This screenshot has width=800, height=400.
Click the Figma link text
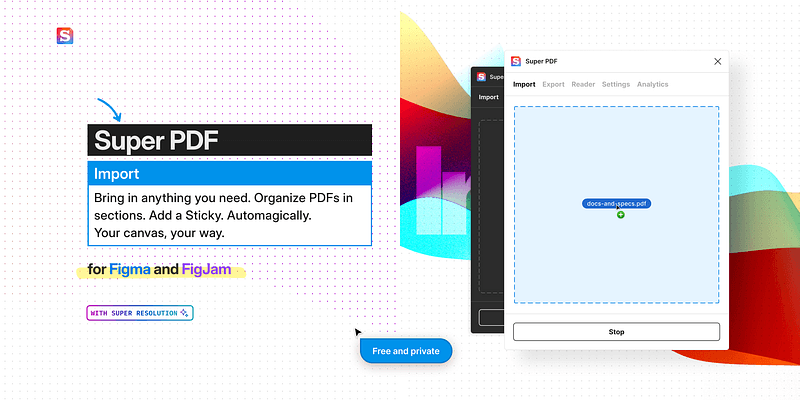[130, 269]
